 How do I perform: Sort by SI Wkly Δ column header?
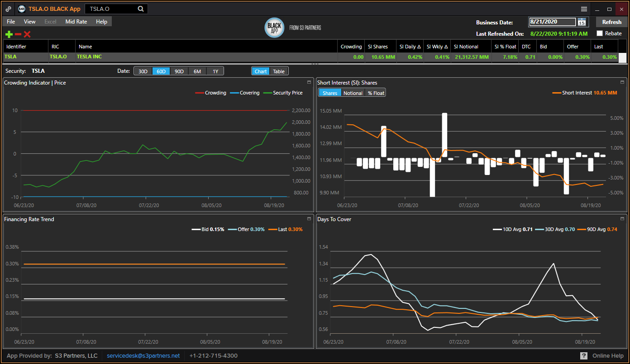[437, 47]
